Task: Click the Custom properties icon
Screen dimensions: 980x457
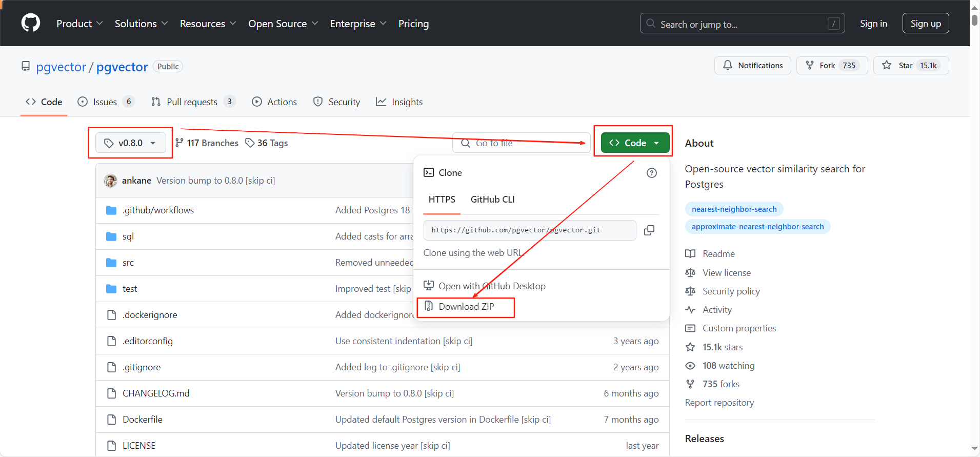Action: (x=690, y=328)
